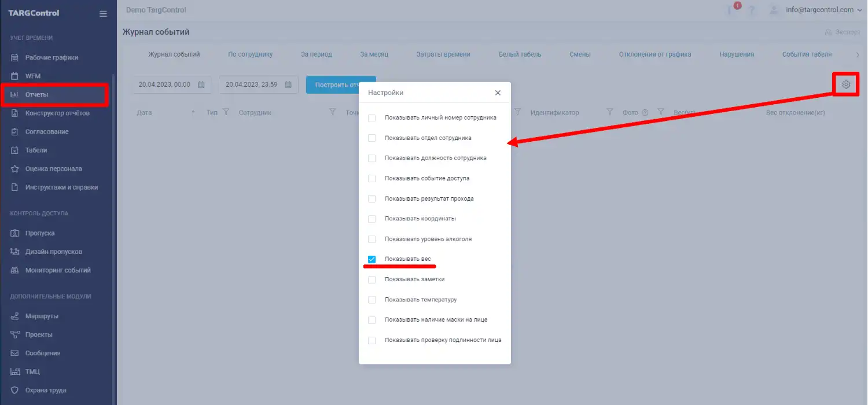Click the Фото help circle icon
This screenshot has height=405, width=868.
[x=645, y=112]
